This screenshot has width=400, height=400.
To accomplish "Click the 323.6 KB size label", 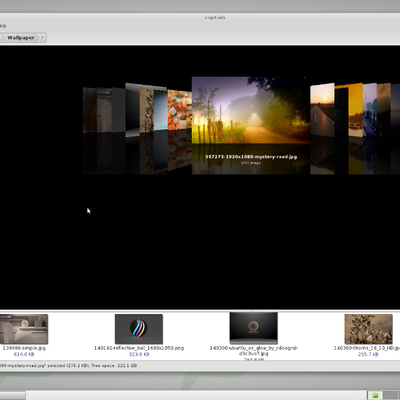I will click(139, 354).
